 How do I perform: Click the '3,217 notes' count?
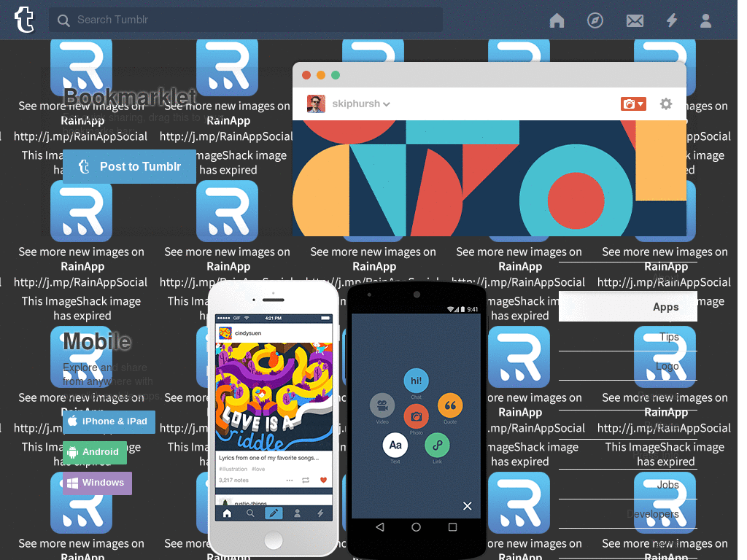tap(233, 480)
